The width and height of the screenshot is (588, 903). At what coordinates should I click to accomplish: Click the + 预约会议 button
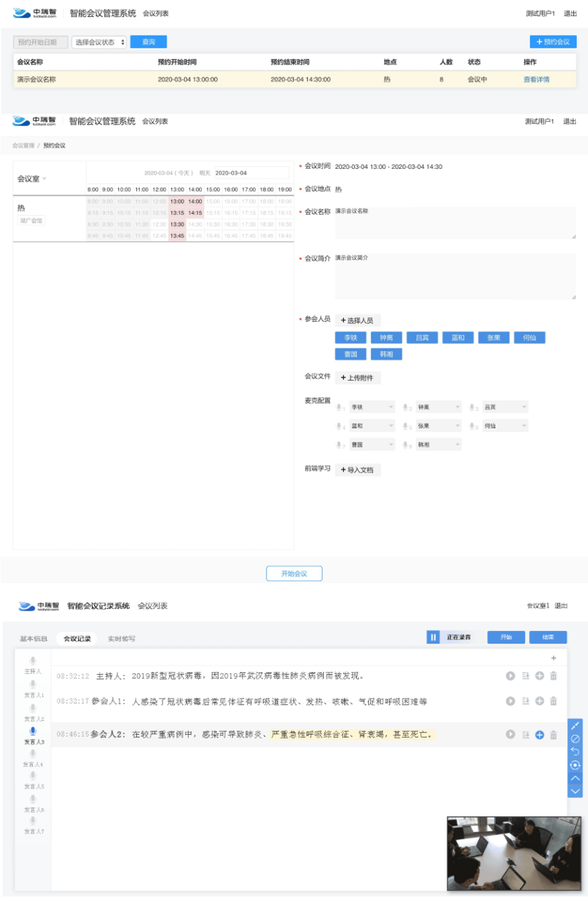tap(553, 42)
